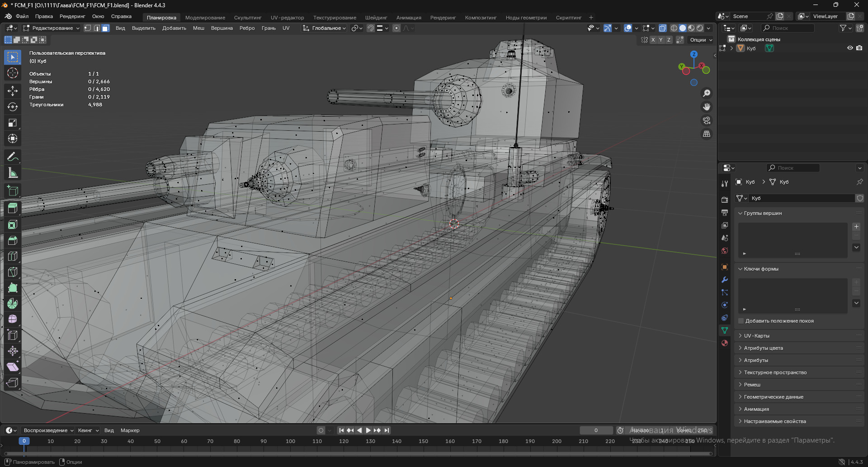Screen dimensions: 868x467
Task: Switch to rendered viewport shading
Action: [x=700, y=28]
